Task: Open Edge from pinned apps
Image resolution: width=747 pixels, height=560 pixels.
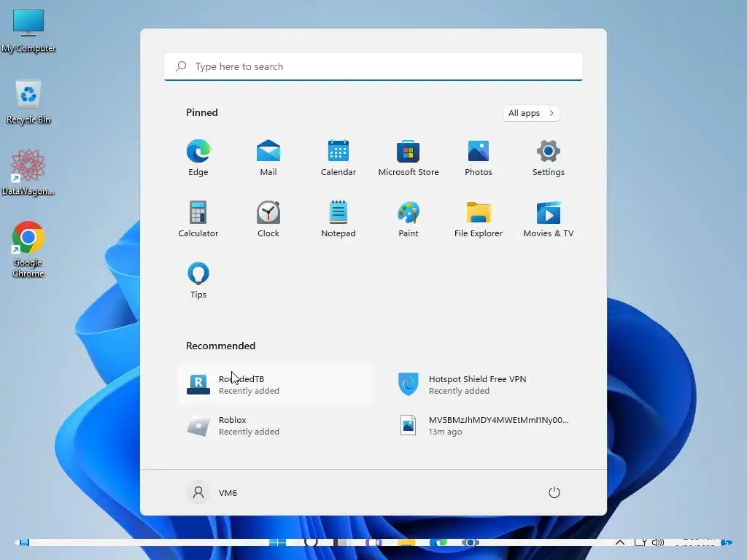Action: click(x=198, y=157)
